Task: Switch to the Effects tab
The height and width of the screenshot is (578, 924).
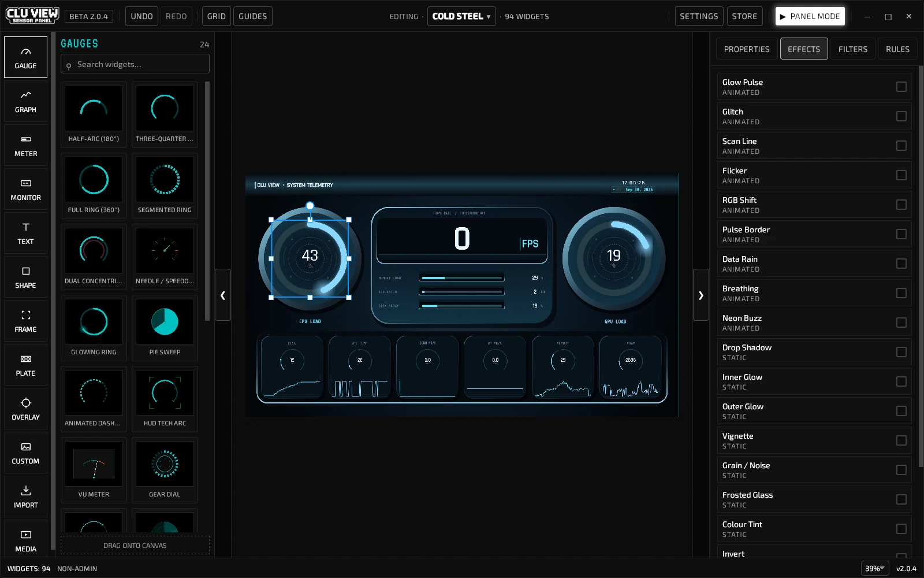Action: click(x=804, y=49)
